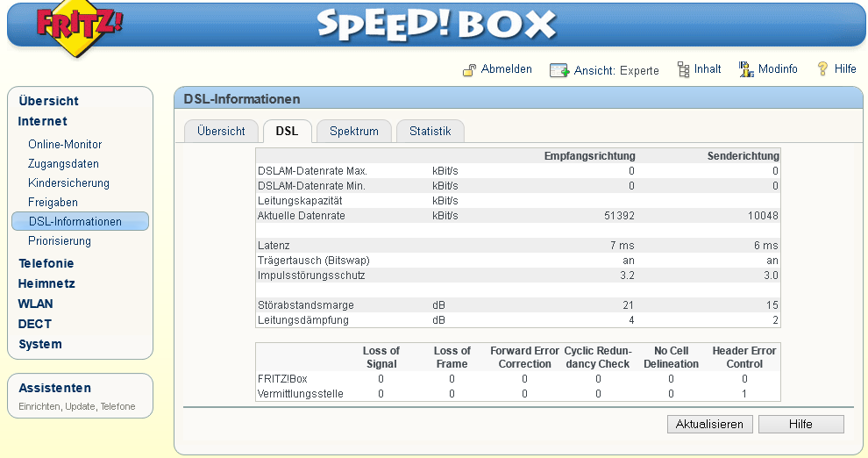Select Zugangsdaten in sidebar

tap(63, 163)
